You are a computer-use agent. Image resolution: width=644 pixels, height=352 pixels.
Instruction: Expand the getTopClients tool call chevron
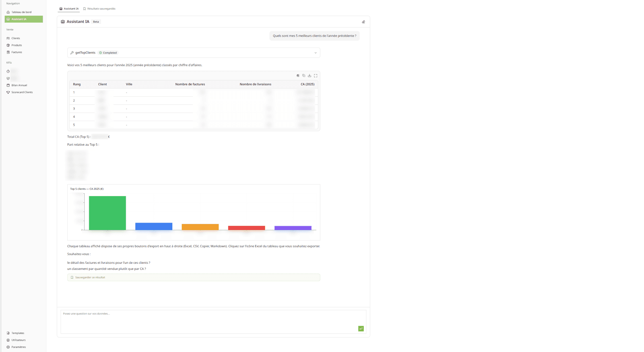coord(316,53)
